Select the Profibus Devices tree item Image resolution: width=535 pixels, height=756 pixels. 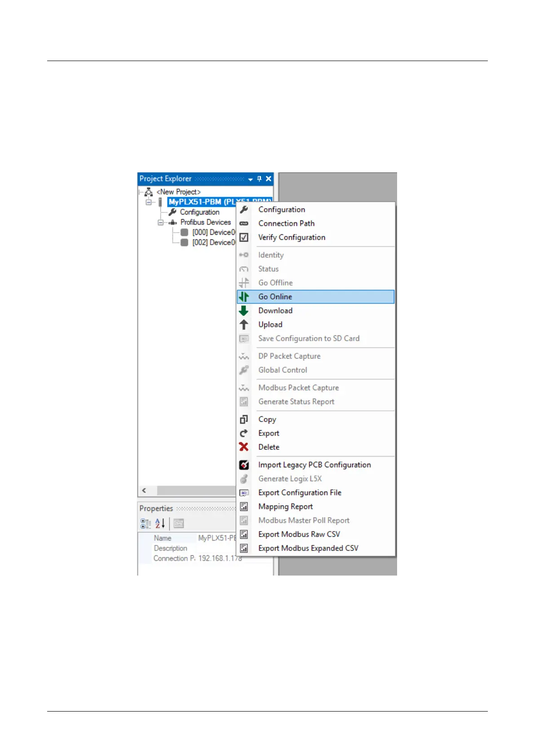click(205, 222)
